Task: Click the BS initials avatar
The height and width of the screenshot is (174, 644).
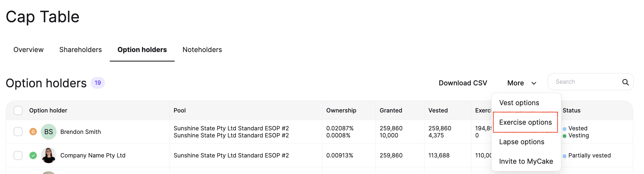Action: tap(49, 132)
